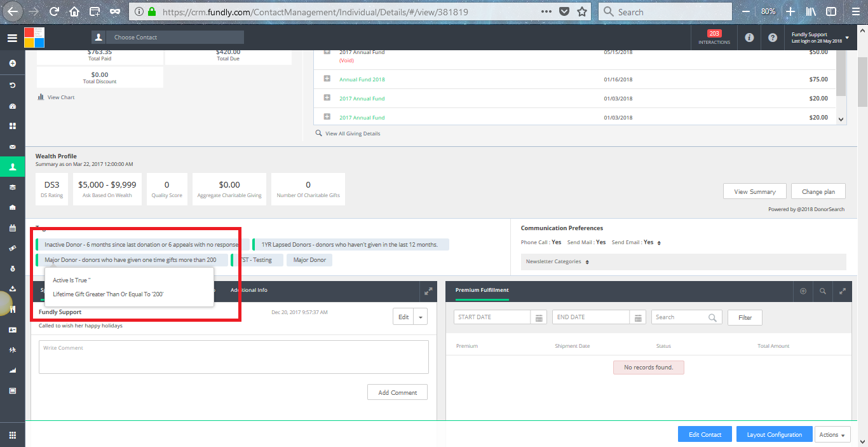868x447 pixels.
Task: Expand the voided 2017 Annual Fund $50.00 row
Action: tap(327, 52)
